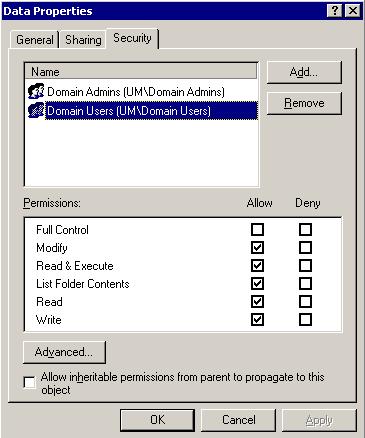This screenshot has height=438, width=365.
Task: Open Advanced... permission settings
Action: click(64, 352)
